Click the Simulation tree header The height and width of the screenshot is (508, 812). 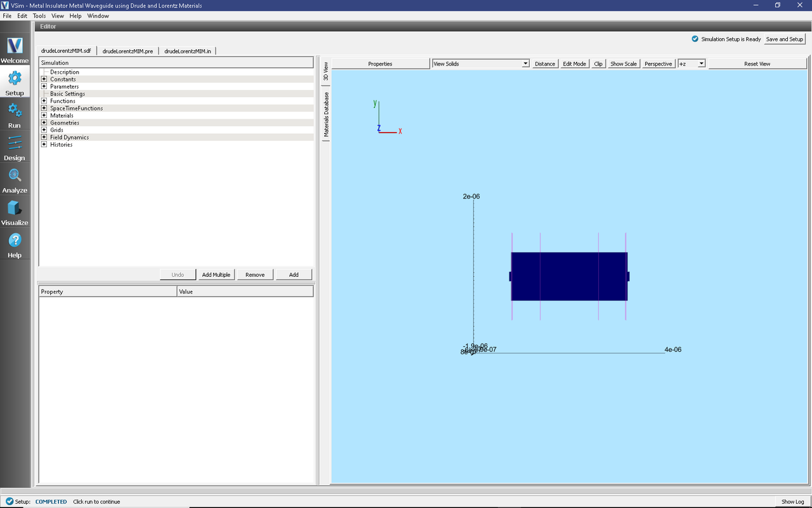point(176,63)
